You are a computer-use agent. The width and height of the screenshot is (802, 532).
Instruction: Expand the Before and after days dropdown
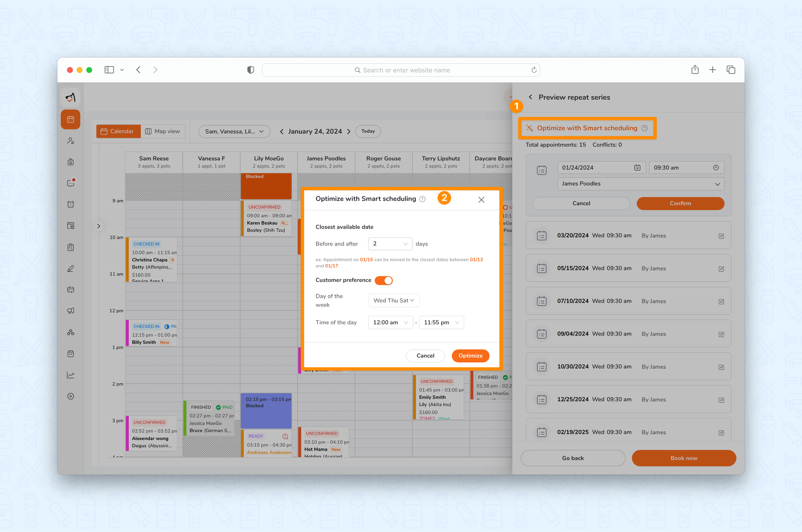pos(390,244)
